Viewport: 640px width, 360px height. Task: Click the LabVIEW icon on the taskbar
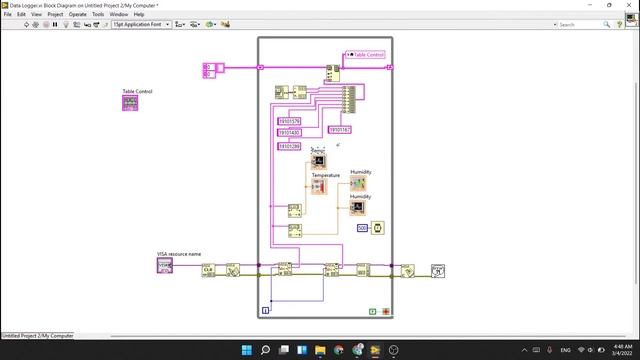pyautogui.click(x=375, y=350)
